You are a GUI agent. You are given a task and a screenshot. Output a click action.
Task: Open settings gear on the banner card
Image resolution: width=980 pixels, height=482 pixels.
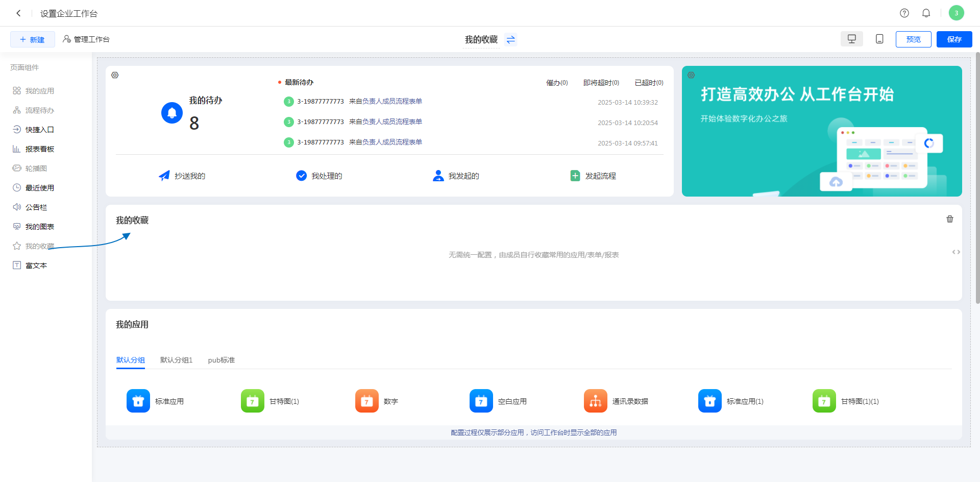click(x=691, y=75)
